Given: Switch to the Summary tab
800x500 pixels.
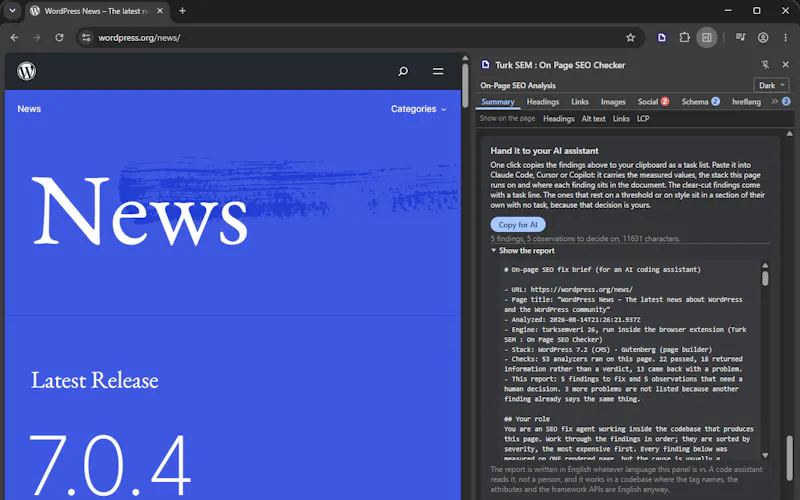Looking at the screenshot, I should (x=497, y=102).
